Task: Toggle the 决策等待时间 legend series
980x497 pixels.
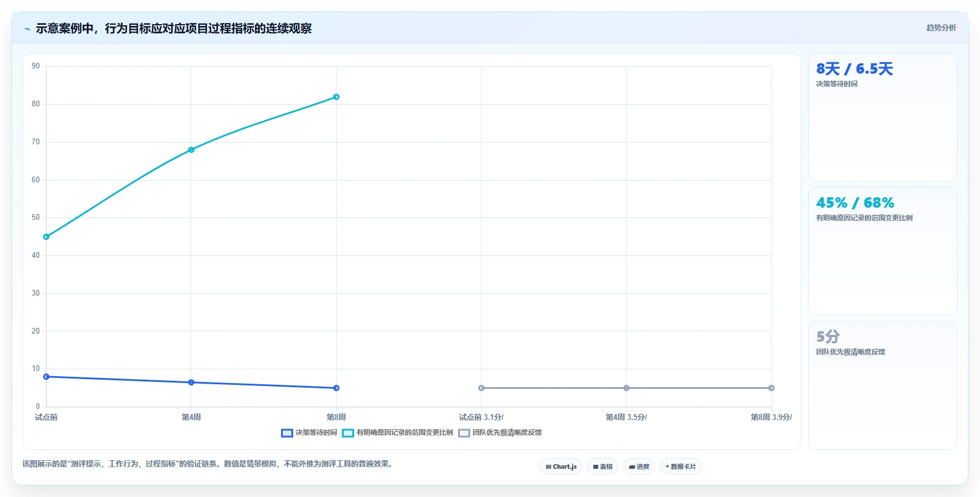Action: [309, 433]
